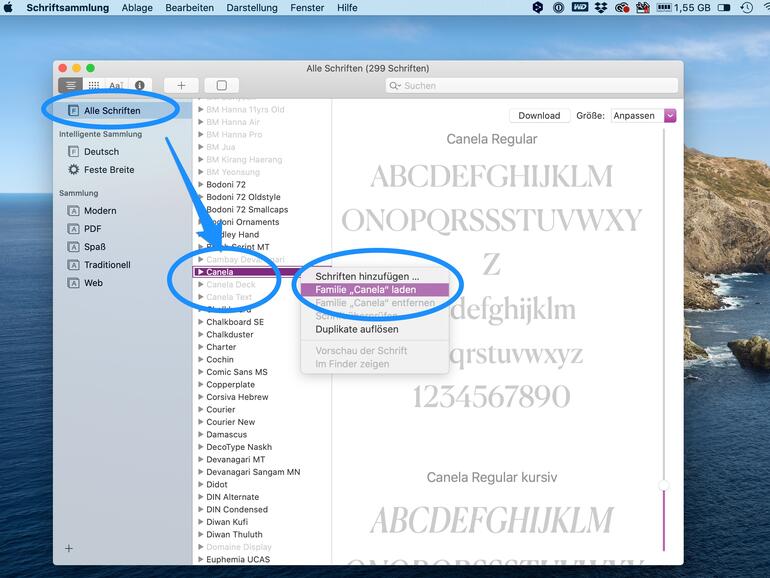The width and height of the screenshot is (770, 578).
Task: Click the square toggle toolbar button
Action: pyautogui.click(x=221, y=85)
